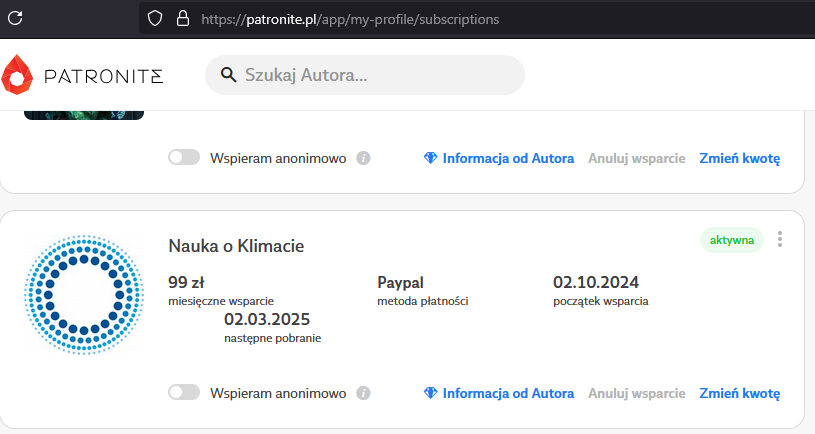
Task: Select Zmień kwotę in card above Nauka o Klimacie
Action: click(739, 158)
